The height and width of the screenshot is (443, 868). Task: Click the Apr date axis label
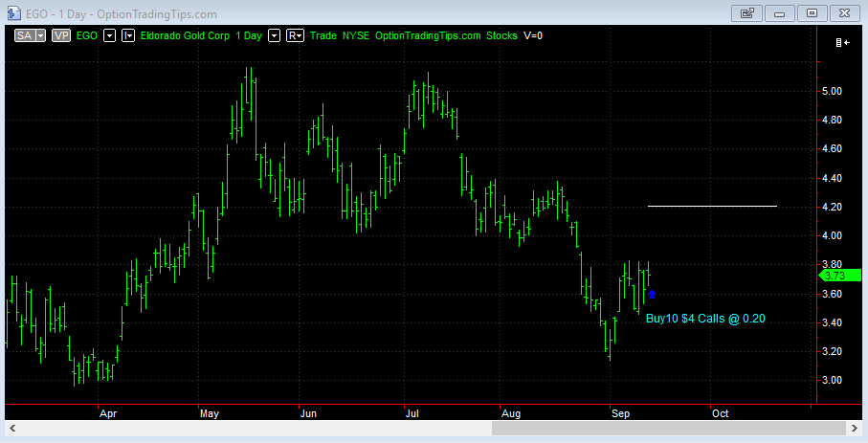click(108, 414)
